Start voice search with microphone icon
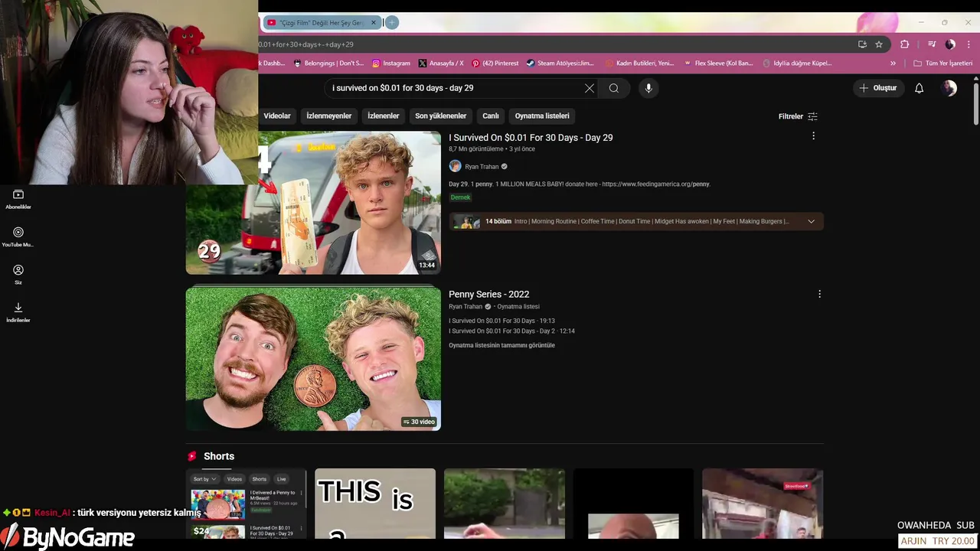Viewport: 980px width, 551px height. point(648,88)
